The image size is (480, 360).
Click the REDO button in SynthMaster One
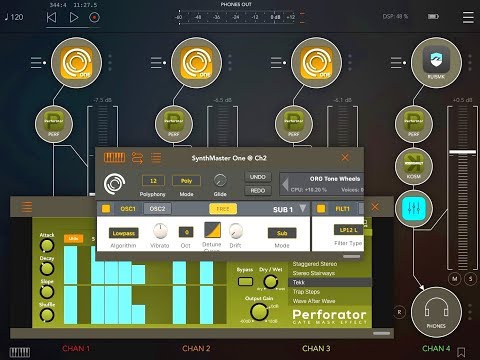click(258, 191)
